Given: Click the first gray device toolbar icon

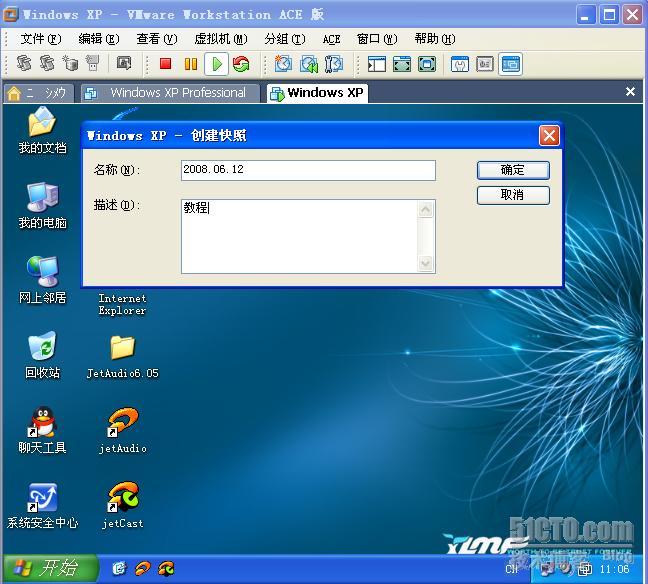Looking at the screenshot, I should pos(24,63).
